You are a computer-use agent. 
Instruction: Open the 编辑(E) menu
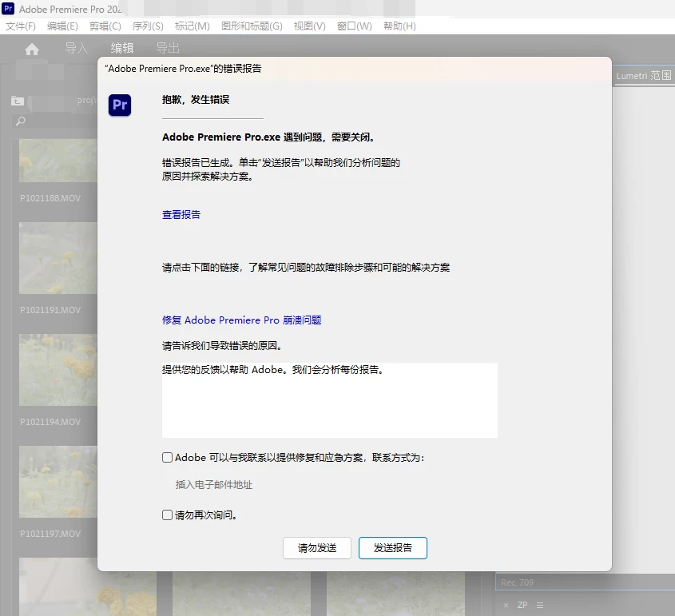[62, 26]
